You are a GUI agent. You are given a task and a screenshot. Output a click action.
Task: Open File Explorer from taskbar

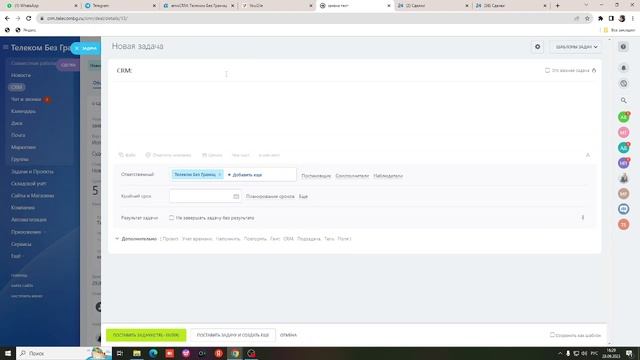coord(137,353)
